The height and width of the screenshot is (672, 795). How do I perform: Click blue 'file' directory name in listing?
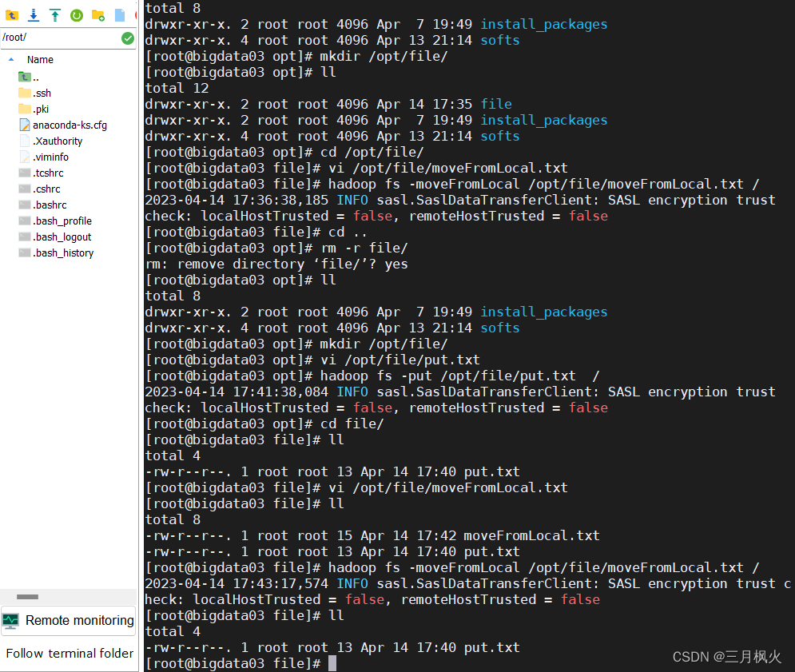[496, 104]
